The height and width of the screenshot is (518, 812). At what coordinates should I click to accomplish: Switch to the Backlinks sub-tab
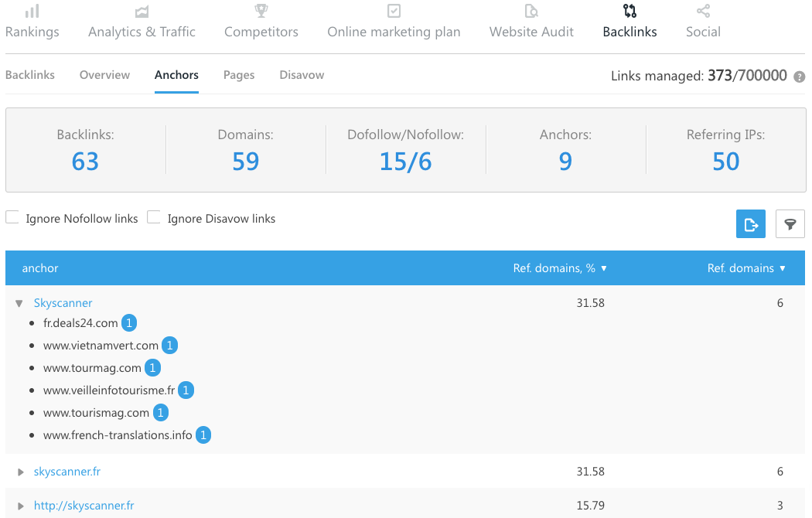tap(30, 75)
